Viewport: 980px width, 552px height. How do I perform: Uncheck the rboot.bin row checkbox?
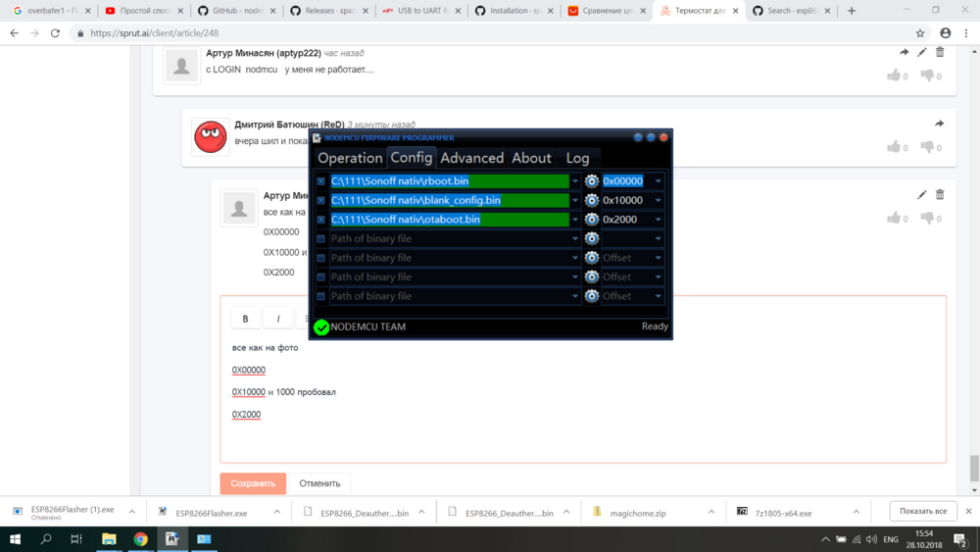(x=321, y=181)
